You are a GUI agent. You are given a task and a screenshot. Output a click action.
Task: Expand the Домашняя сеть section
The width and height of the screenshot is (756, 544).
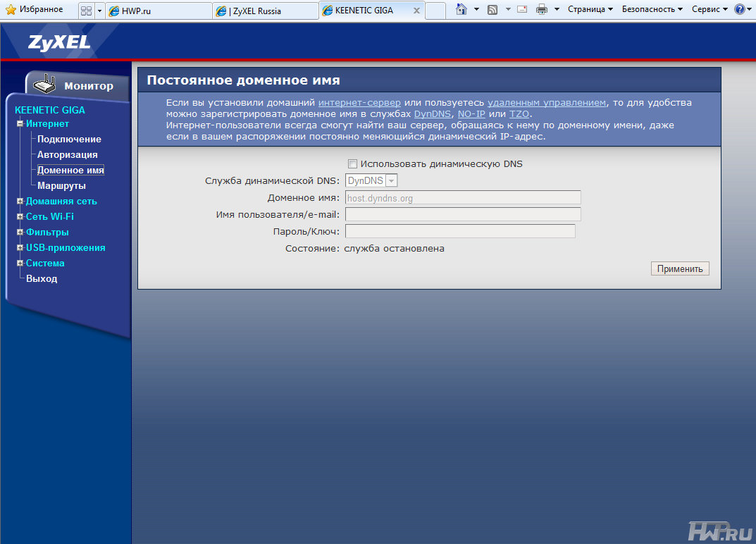(x=20, y=201)
